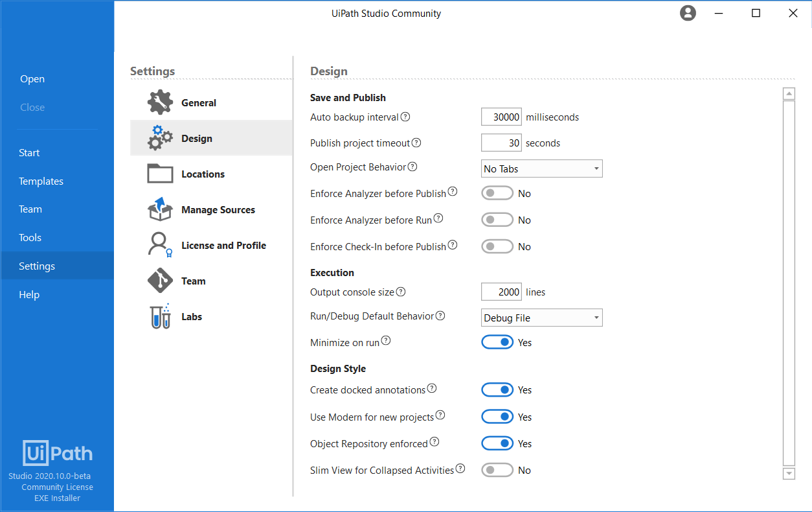The image size is (812, 512).
Task: Click the Locations folder icon
Action: pos(160,174)
